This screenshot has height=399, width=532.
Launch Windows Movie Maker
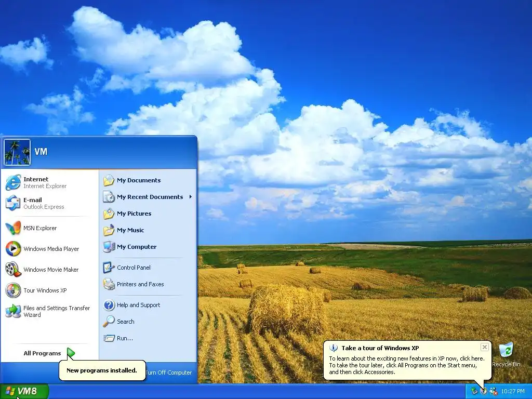(49, 270)
